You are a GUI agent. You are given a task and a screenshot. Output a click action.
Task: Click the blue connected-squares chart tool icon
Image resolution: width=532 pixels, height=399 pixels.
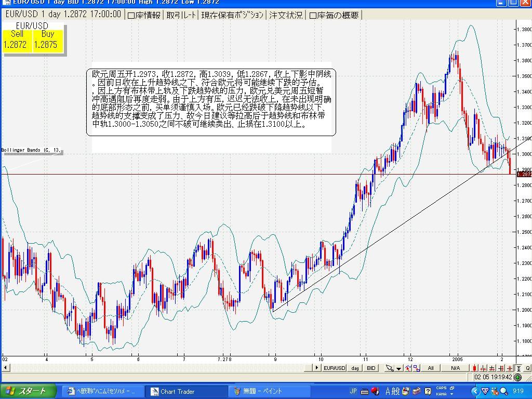tap(416, 368)
